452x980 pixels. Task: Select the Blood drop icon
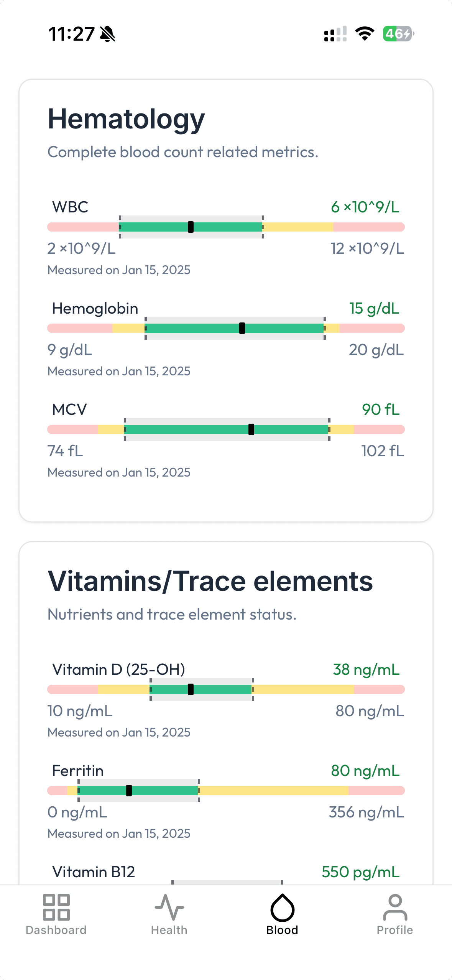282,907
